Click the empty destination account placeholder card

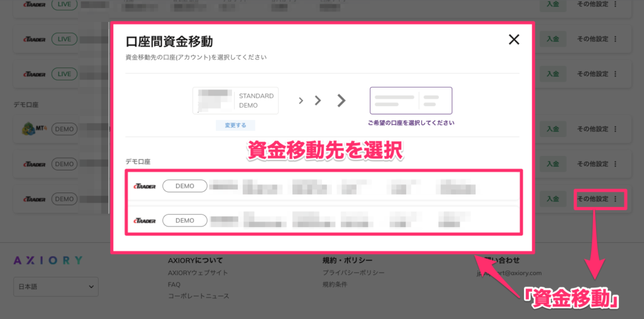pos(411,100)
